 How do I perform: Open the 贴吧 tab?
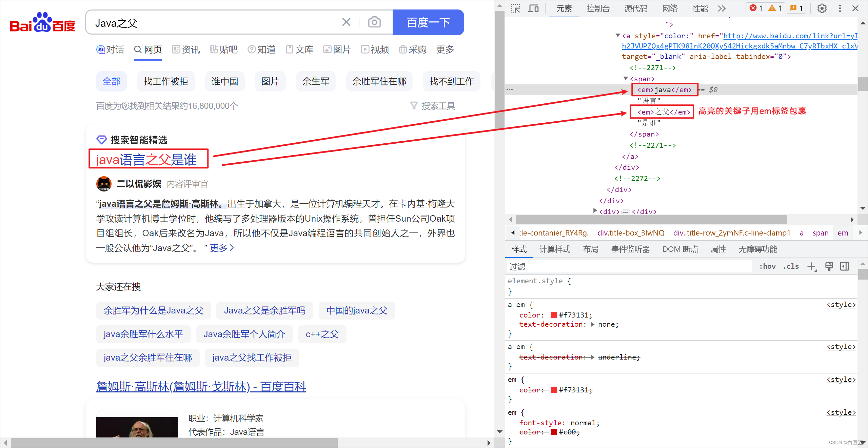click(x=223, y=49)
